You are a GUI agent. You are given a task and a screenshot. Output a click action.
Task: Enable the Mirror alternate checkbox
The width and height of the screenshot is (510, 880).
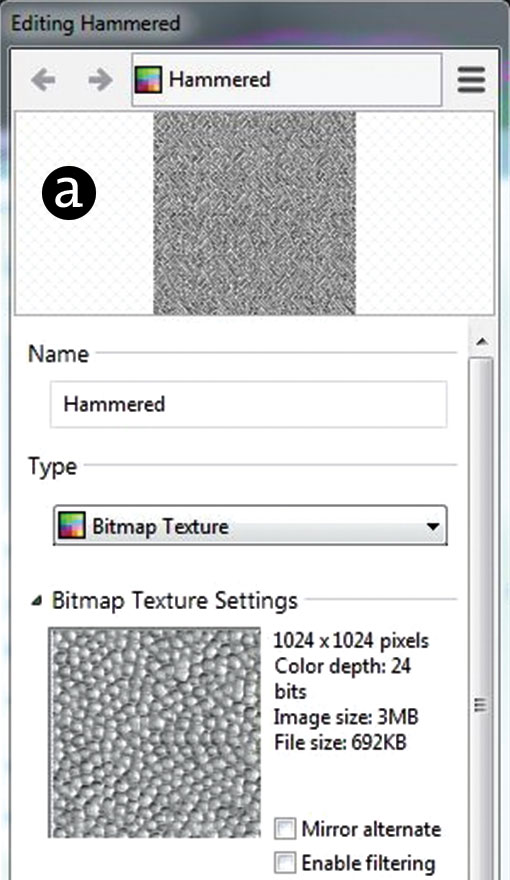tap(284, 828)
